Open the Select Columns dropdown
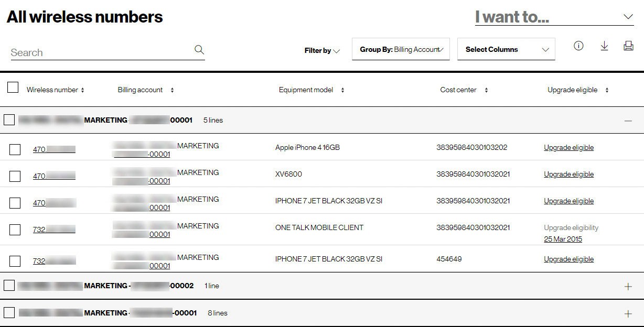The height and width of the screenshot is (327, 644). pos(506,49)
